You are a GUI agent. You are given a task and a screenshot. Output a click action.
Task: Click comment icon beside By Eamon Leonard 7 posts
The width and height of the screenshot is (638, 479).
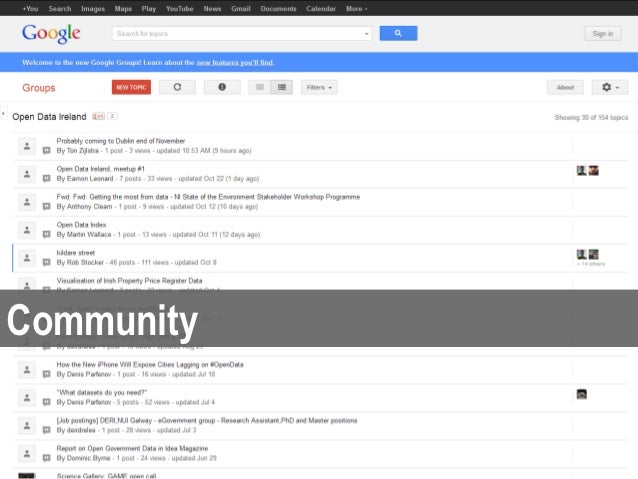click(x=47, y=179)
